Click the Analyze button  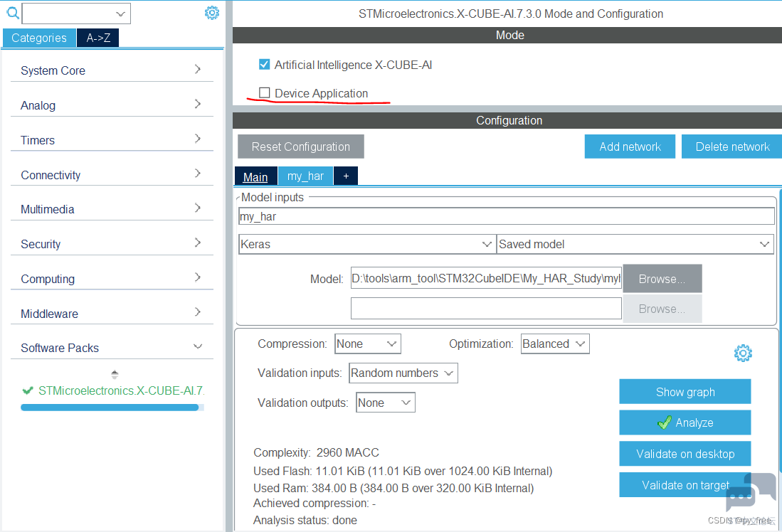(x=685, y=422)
